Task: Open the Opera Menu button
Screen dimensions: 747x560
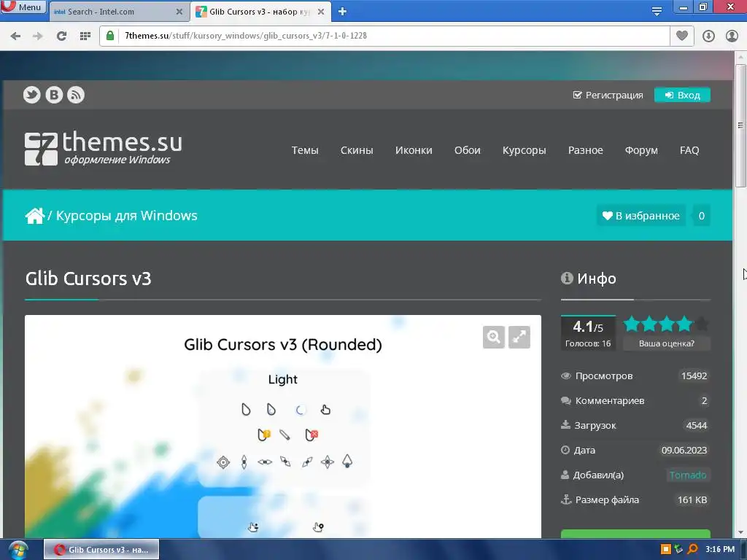Action: [23, 7]
